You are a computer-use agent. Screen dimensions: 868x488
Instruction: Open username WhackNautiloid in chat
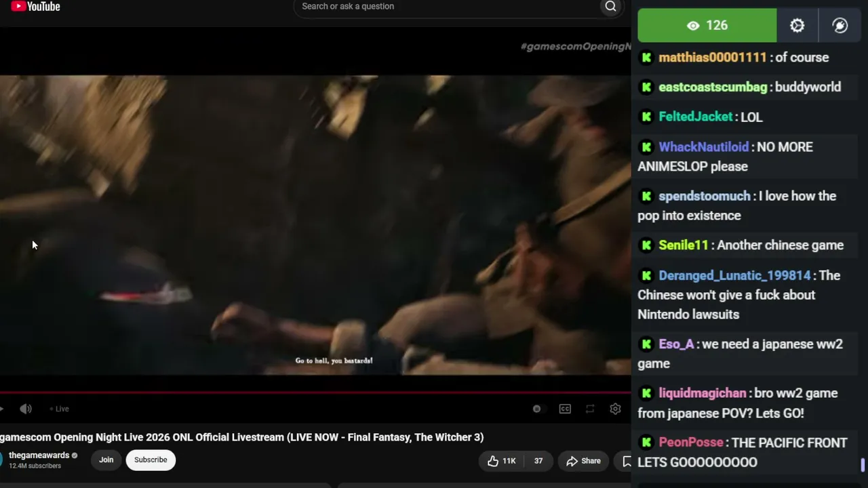point(704,147)
